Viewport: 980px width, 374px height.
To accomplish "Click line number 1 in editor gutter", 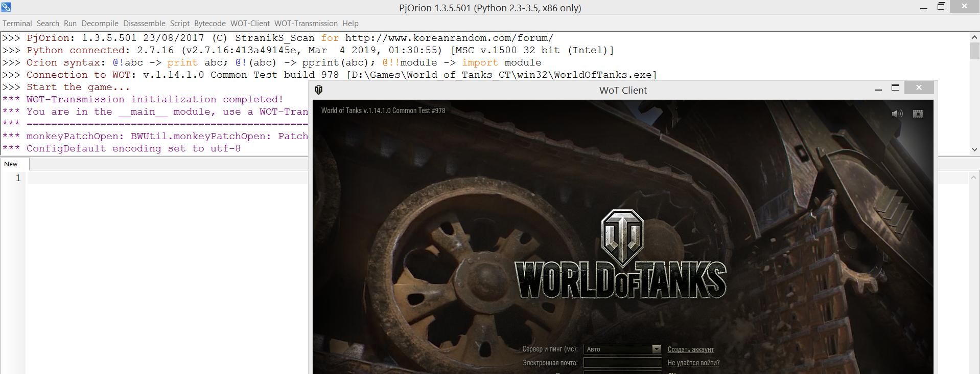I will 18,178.
